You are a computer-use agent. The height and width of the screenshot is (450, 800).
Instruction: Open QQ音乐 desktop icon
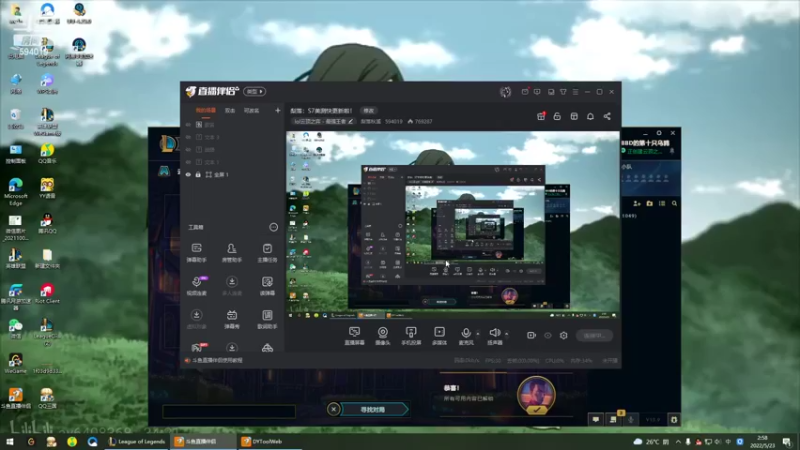[47, 153]
